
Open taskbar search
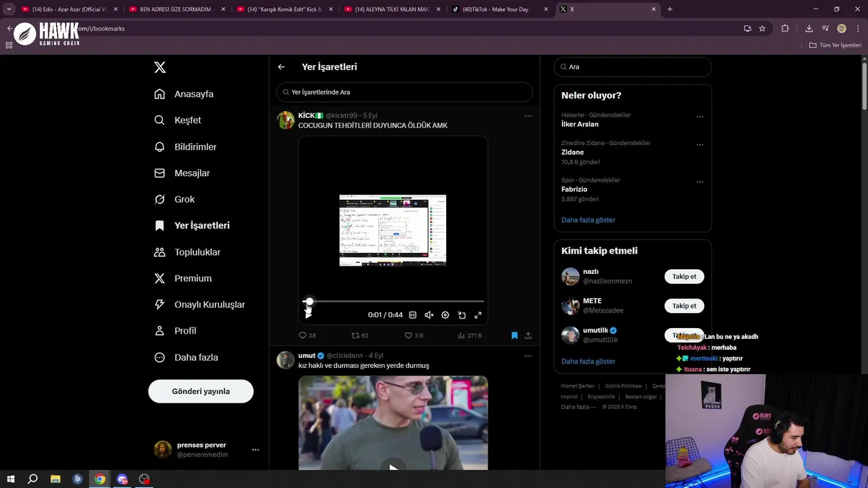point(33,479)
